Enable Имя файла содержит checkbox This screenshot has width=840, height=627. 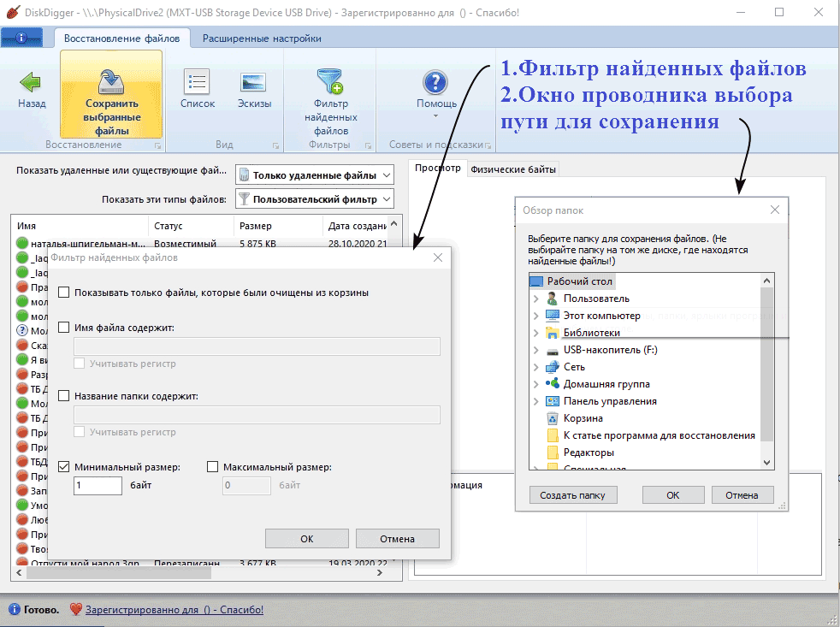point(64,328)
